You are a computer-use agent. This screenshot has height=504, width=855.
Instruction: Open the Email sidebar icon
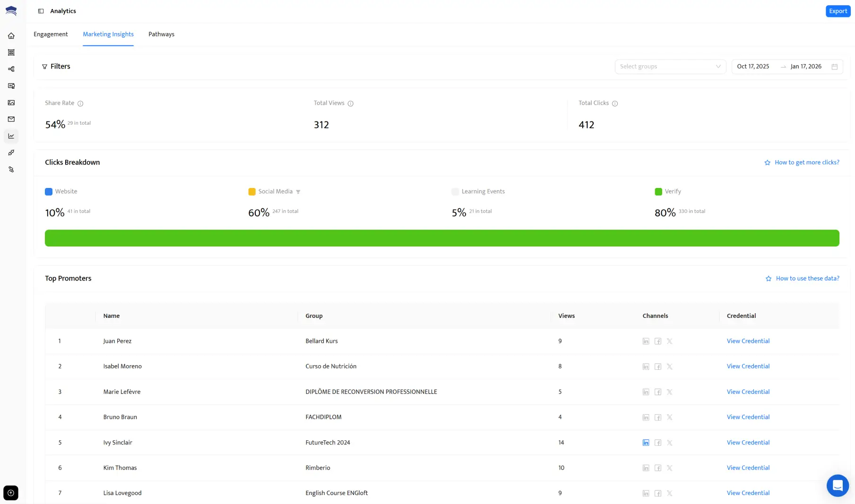click(11, 119)
